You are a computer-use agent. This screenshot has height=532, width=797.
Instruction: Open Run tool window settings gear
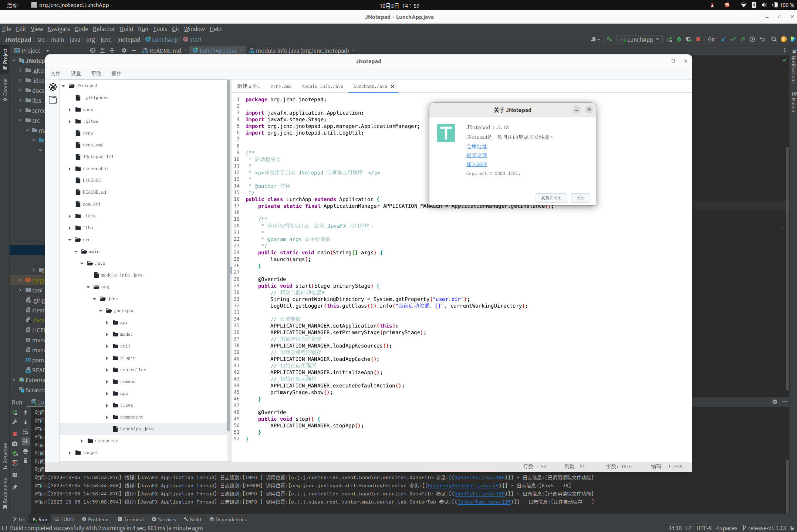click(774, 402)
